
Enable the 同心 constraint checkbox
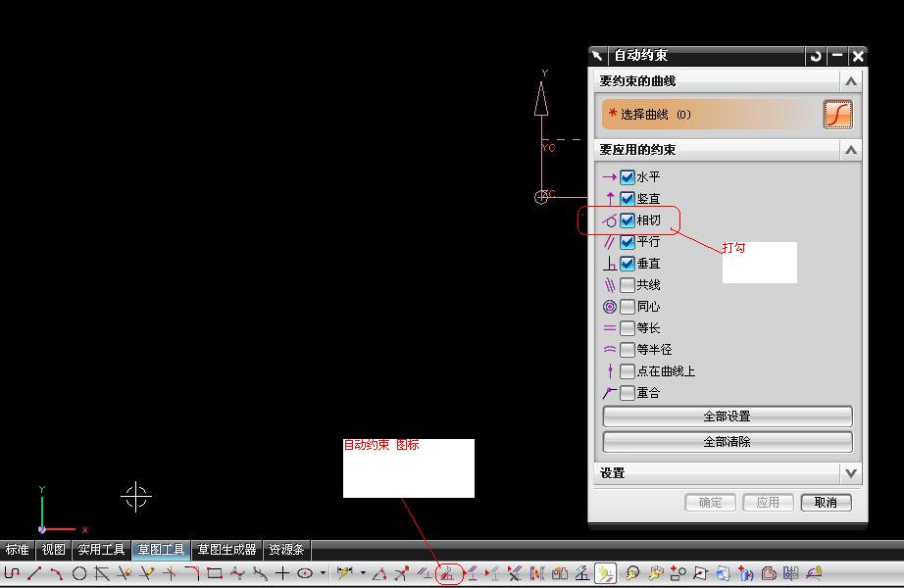628,307
